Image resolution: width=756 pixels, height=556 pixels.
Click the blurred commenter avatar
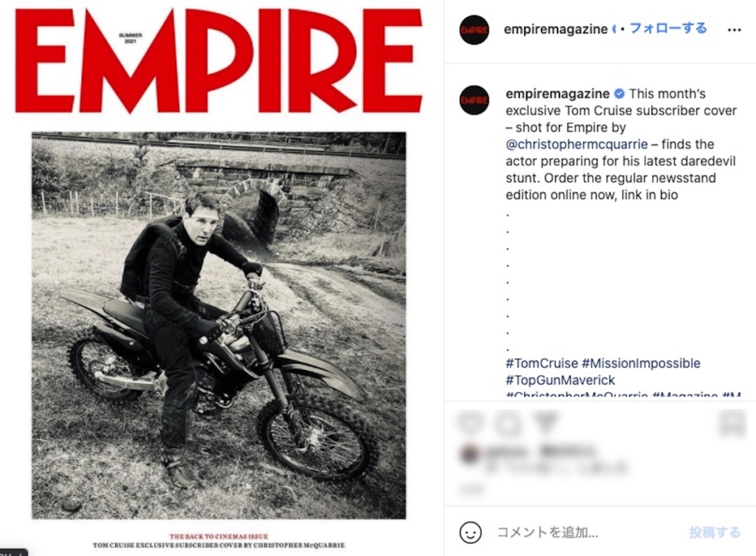click(x=470, y=454)
